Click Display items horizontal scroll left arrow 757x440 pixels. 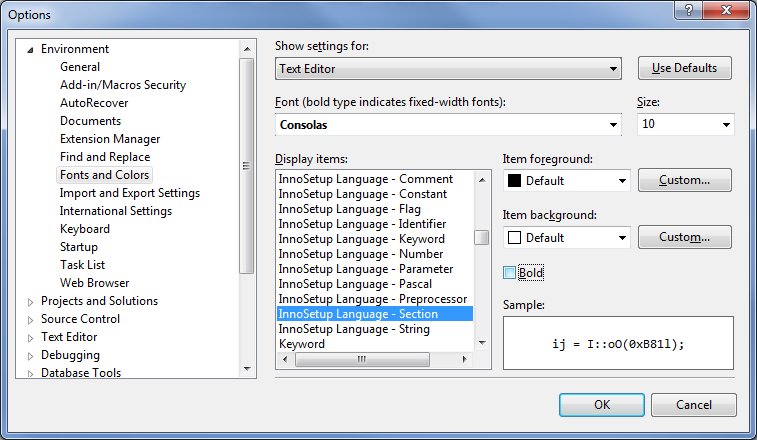(x=285, y=359)
